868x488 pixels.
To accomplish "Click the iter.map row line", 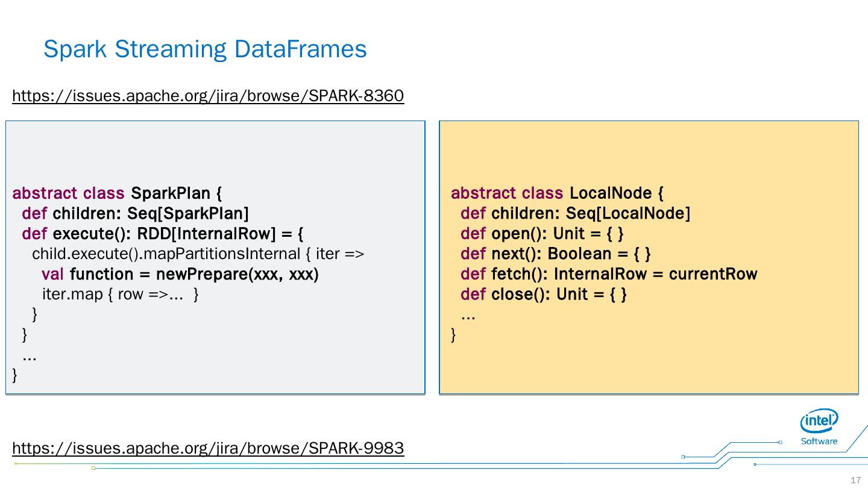I will (120, 295).
